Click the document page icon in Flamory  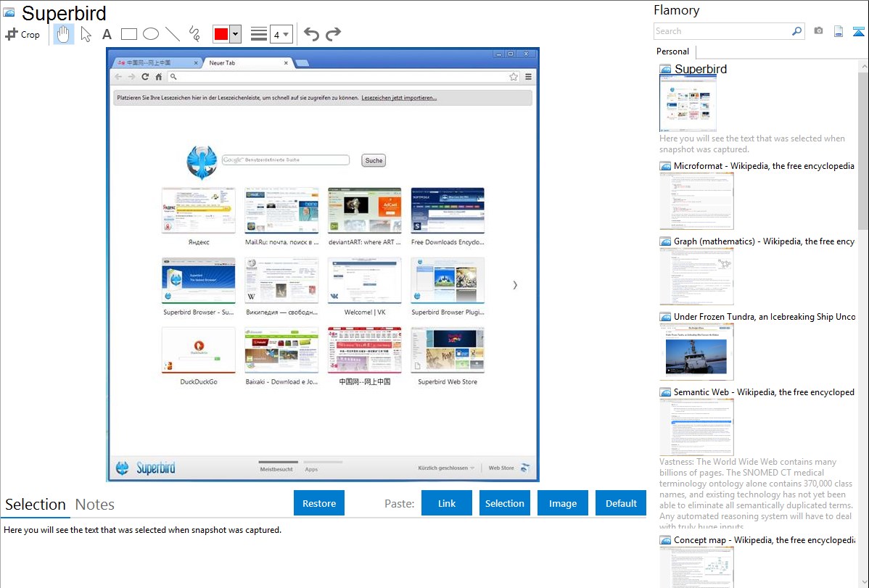pyautogui.click(x=839, y=31)
